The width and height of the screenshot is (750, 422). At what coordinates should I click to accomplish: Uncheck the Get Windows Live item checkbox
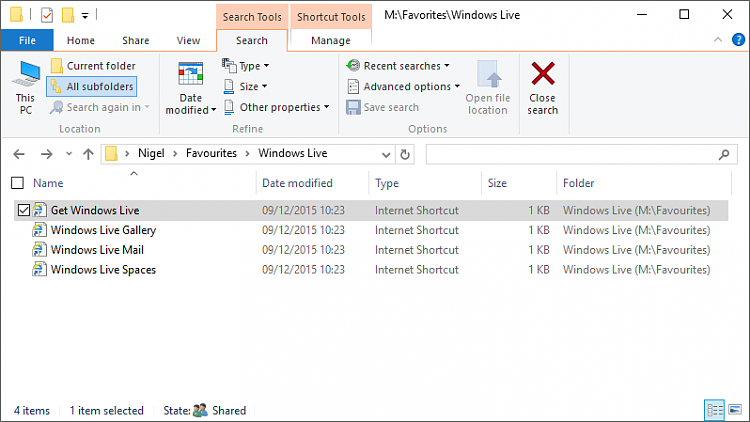pyautogui.click(x=24, y=210)
